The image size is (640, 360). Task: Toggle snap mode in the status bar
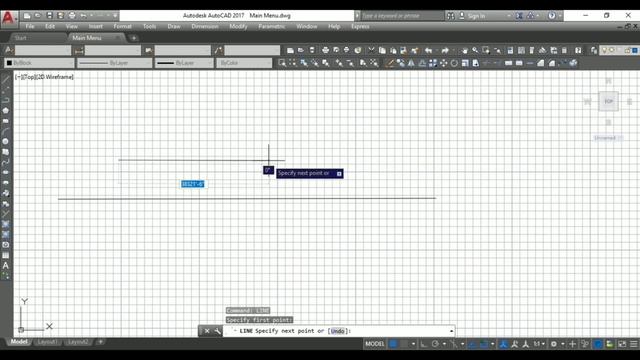coord(404,344)
